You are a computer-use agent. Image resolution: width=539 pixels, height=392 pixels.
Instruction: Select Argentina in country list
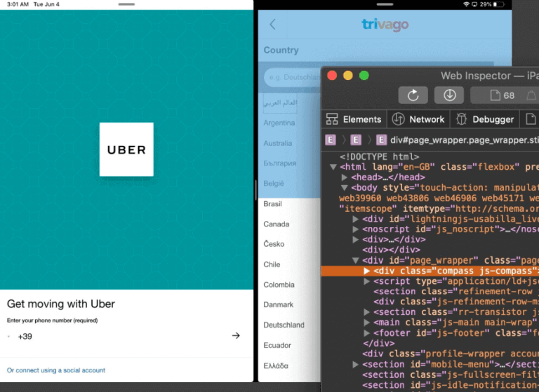coord(279,123)
